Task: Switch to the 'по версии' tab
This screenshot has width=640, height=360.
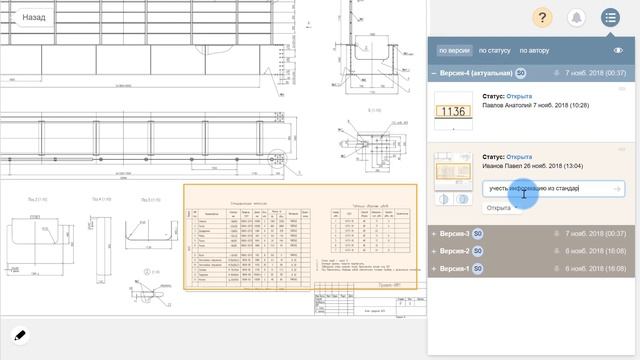Action: [x=454, y=50]
